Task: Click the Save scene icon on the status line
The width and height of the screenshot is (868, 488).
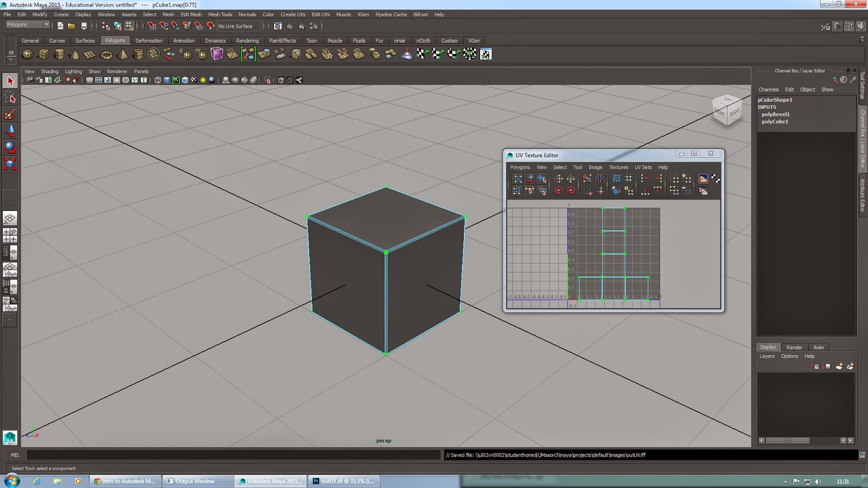Action: point(84,25)
